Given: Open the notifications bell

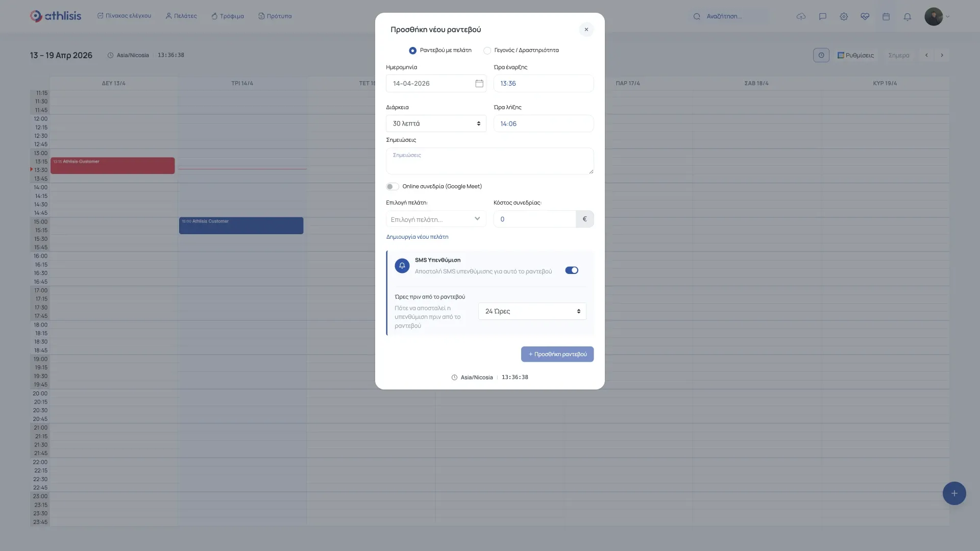Looking at the screenshot, I should point(907,16).
